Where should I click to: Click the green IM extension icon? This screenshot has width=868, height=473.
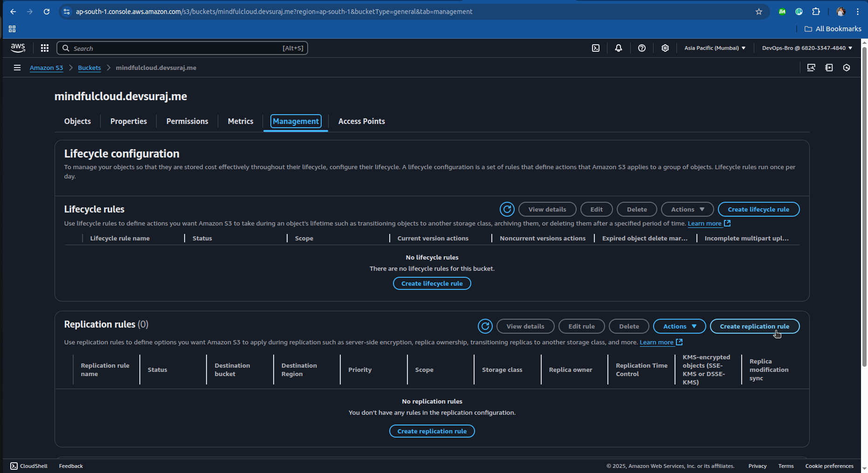pos(782,12)
